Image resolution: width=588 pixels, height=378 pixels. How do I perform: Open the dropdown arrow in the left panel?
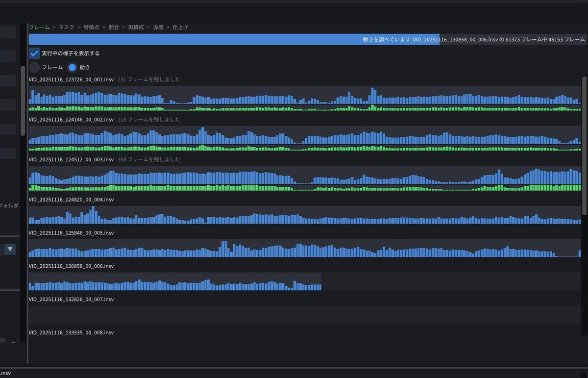coord(10,249)
